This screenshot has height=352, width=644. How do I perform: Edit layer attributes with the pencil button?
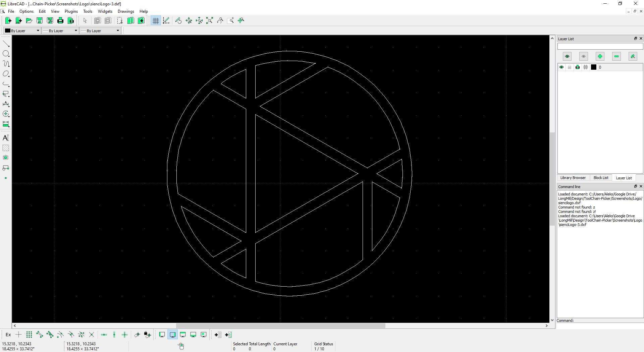click(633, 56)
